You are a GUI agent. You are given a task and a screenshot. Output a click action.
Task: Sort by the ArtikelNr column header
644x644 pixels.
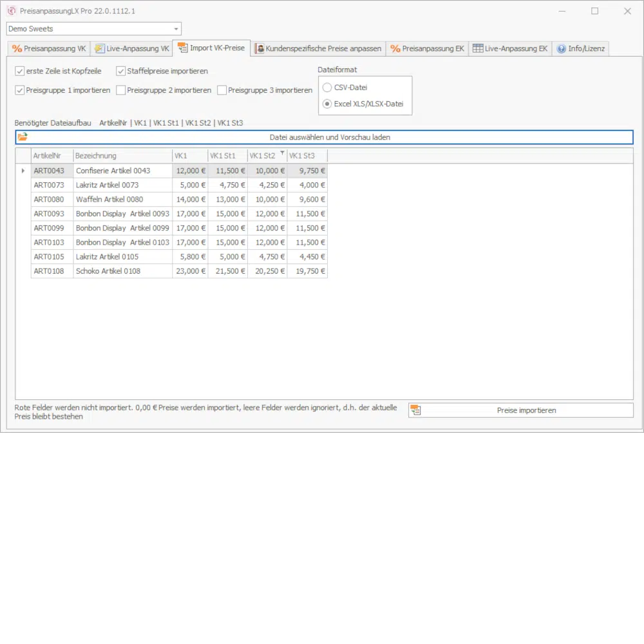pyautogui.click(x=52, y=156)
